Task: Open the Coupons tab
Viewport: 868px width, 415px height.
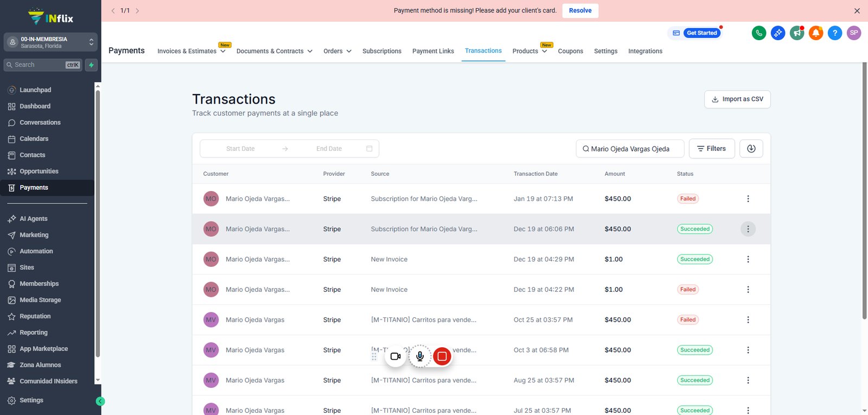Action: click(571, 51)
